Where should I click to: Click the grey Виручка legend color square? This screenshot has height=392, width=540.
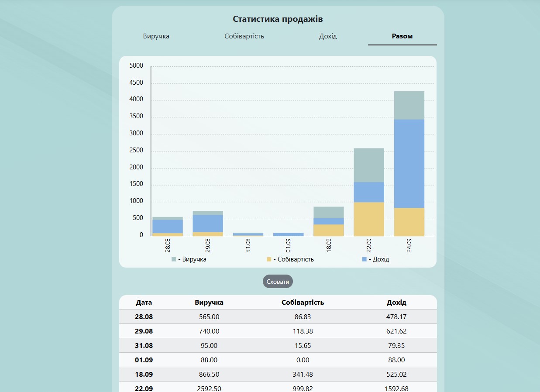click(x=174, y=259)
